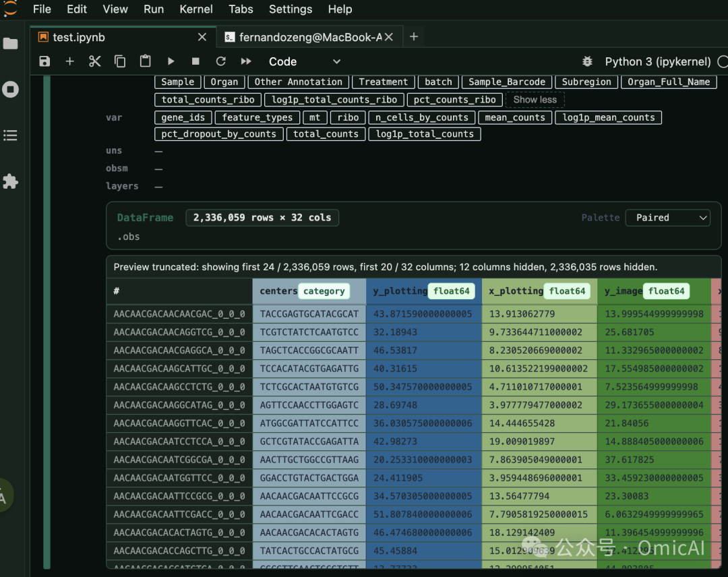Close the test.ipynb tab

[202, 37]
